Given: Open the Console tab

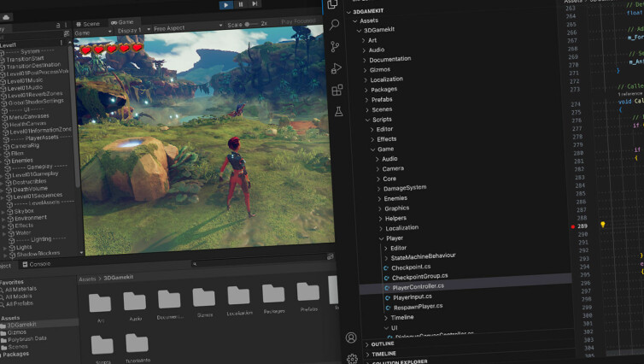Looking at the screenshot, I should pyautogui.click(x=37, y=264).
